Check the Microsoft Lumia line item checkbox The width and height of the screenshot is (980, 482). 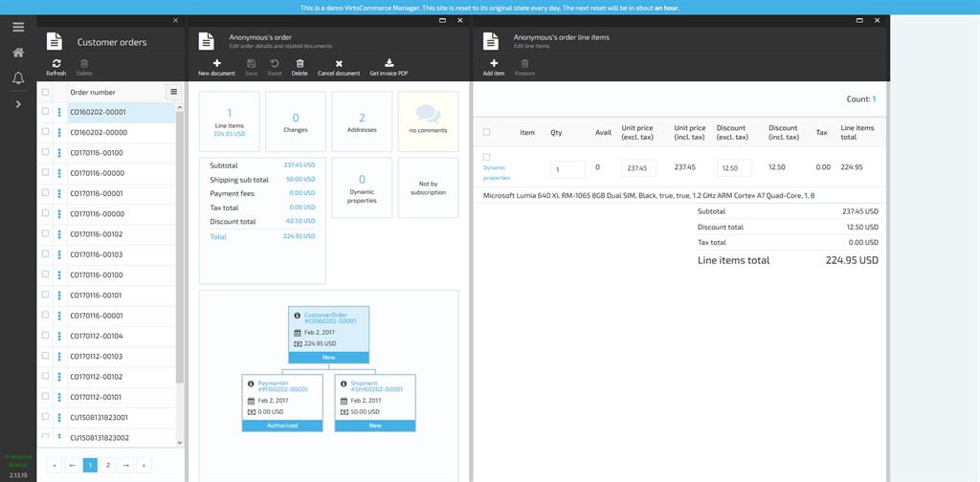click(487, 158)
